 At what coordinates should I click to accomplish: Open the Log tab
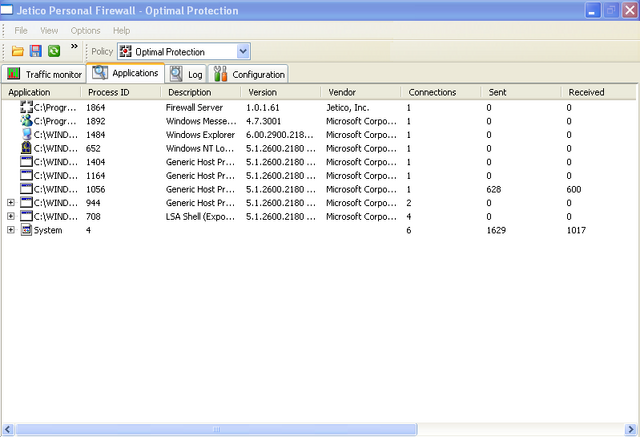[186, 74]
